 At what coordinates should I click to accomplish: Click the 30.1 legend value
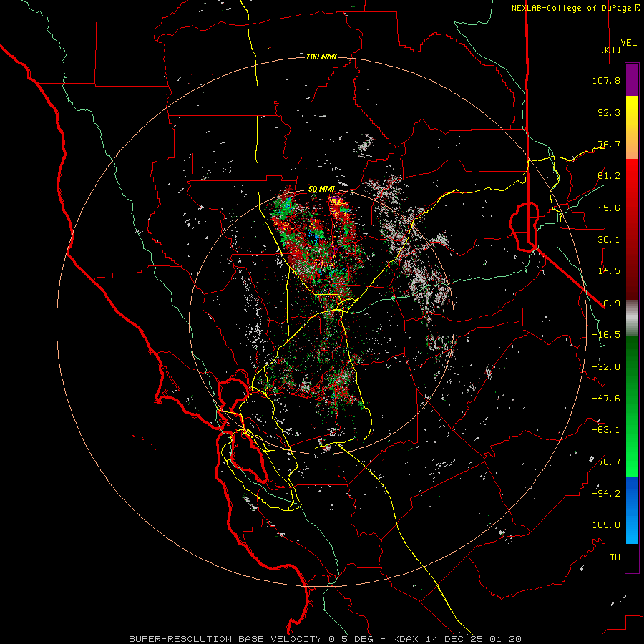pos(609,240)
